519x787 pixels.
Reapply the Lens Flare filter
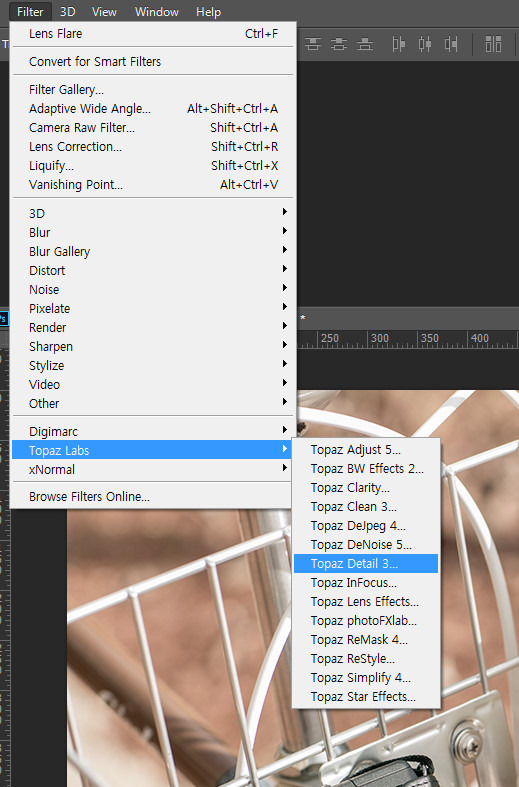[153, 34]
